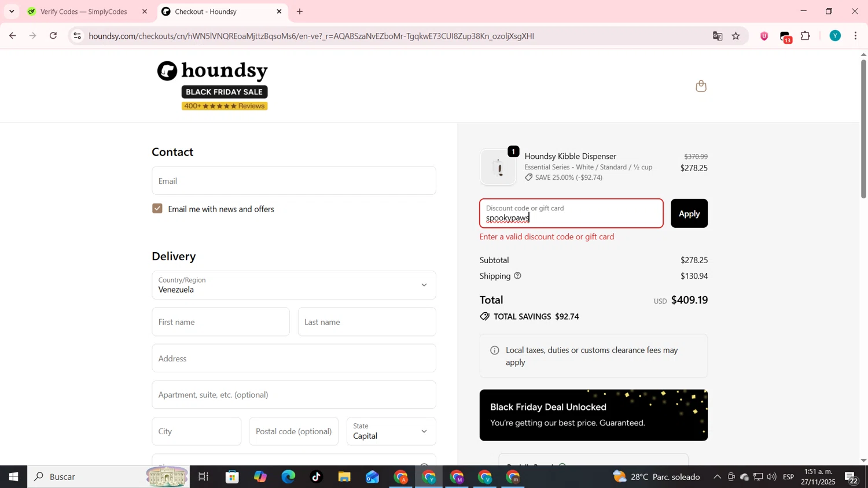Expand the Country/Region dropdown
The height and width of the screenshot is (488, 868).
click(294, 285)
